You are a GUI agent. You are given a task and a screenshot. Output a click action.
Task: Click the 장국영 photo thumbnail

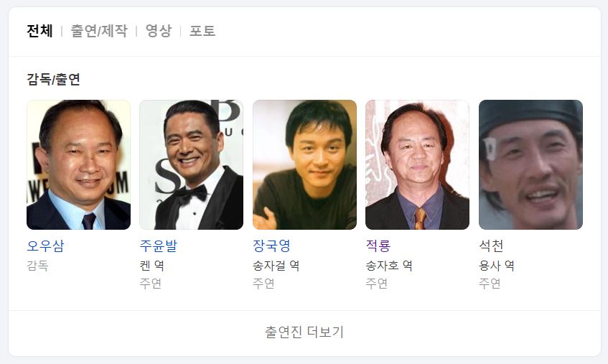coord(305,164)
